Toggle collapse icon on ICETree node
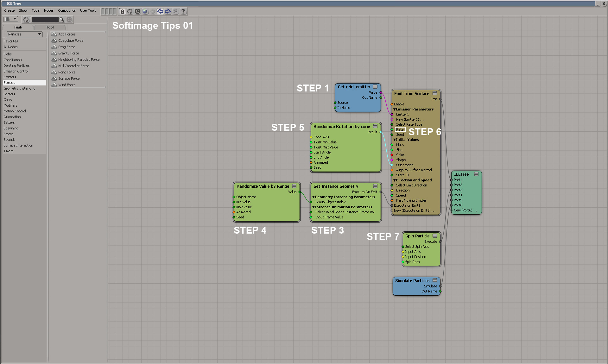 pyautogui.click(x=476, y=174)
